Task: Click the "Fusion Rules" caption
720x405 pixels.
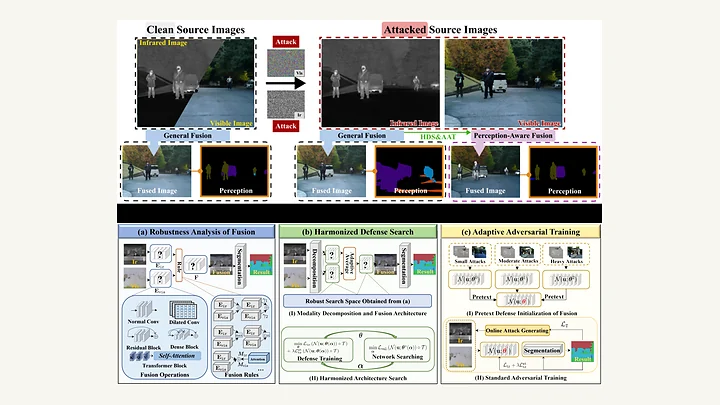Action: [241, 375]
